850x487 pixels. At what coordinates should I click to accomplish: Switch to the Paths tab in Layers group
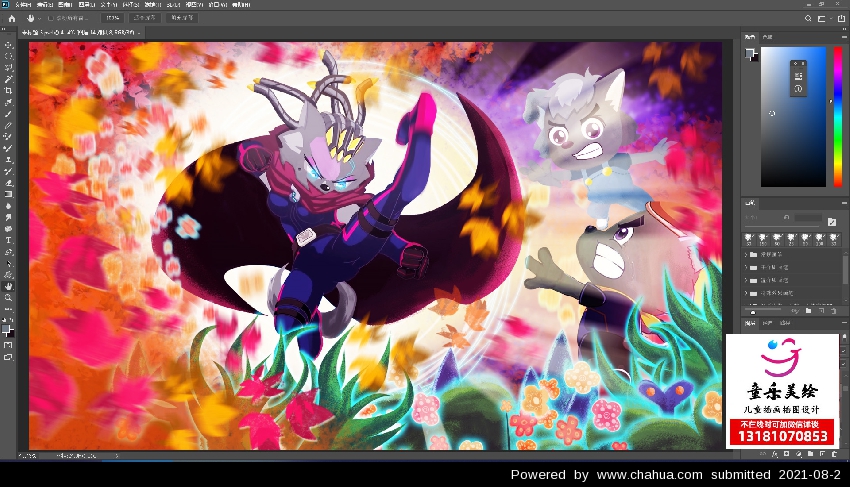[x=784, y=323]
